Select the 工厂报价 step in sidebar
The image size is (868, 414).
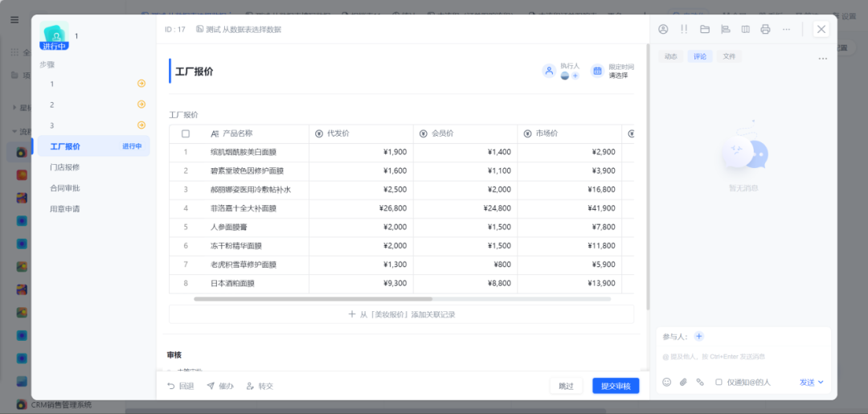click(x=92, y=146)
